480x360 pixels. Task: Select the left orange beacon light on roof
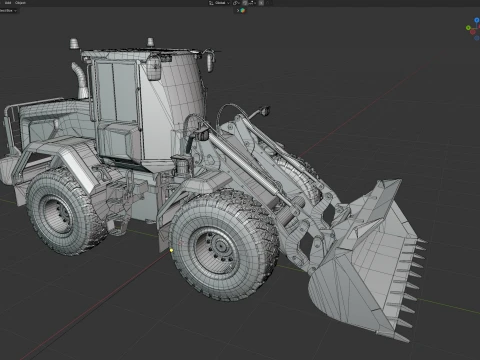pyautogui.click(x=74, y=44)
